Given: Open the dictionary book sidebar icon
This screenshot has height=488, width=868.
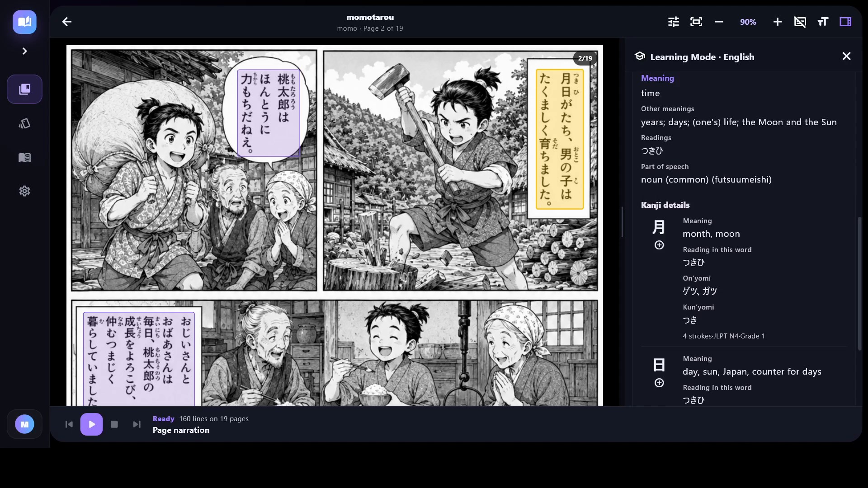Looking at the screenshot, I should [x=25, y=157].
